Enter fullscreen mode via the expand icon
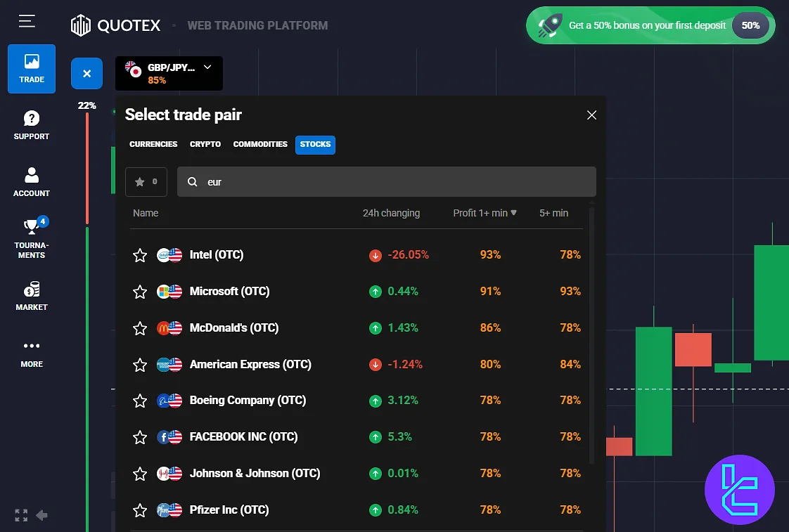This screenshot has height=532, width=789. pyautogui.click(x=20, y=515)
